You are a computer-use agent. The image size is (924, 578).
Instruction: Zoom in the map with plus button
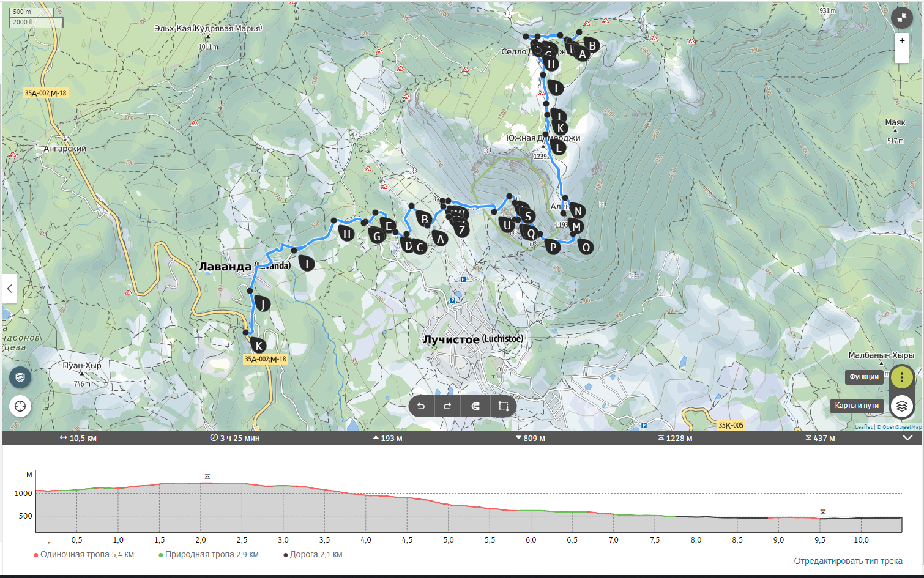pos(901,40)
